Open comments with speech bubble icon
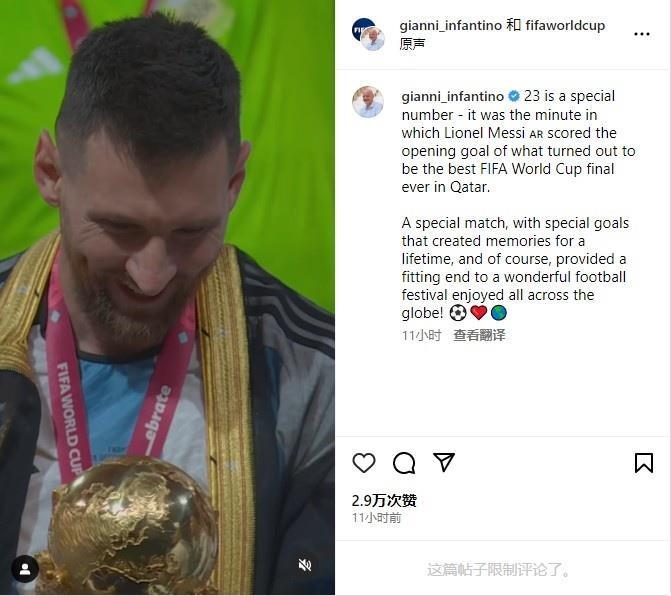The height and width of the screenshot is (596, 671). click(404, 463)
